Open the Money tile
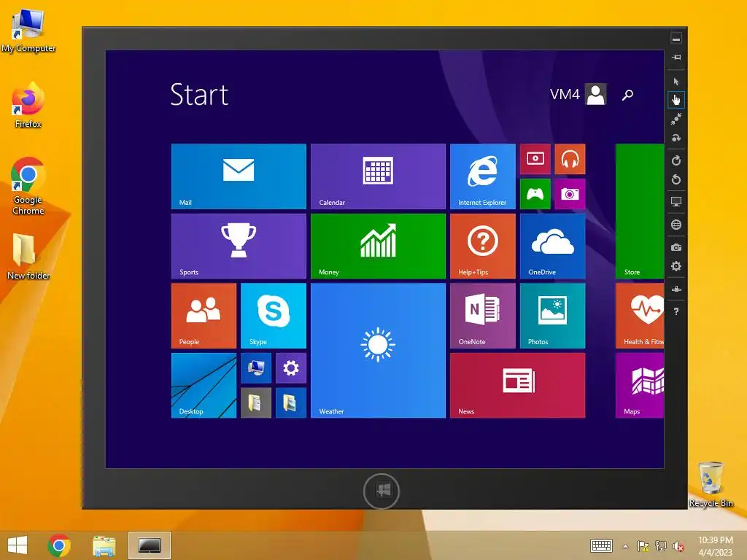 [378, 246]
